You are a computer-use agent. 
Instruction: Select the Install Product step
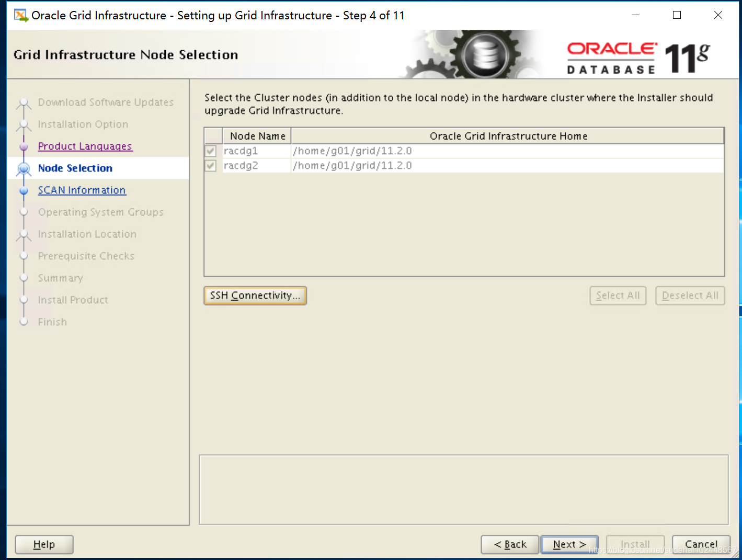(x=73, y=300)
